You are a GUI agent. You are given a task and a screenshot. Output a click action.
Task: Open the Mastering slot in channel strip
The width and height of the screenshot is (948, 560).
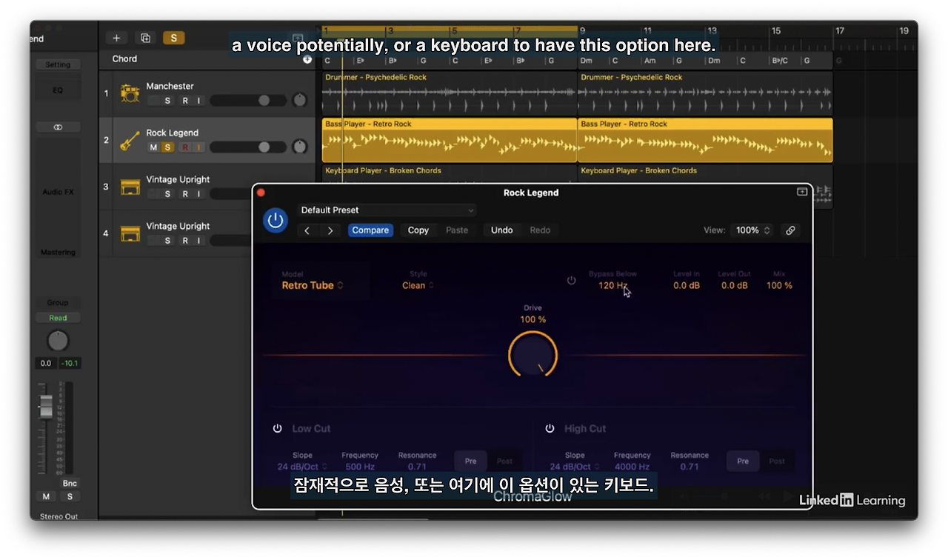point(58,253)
